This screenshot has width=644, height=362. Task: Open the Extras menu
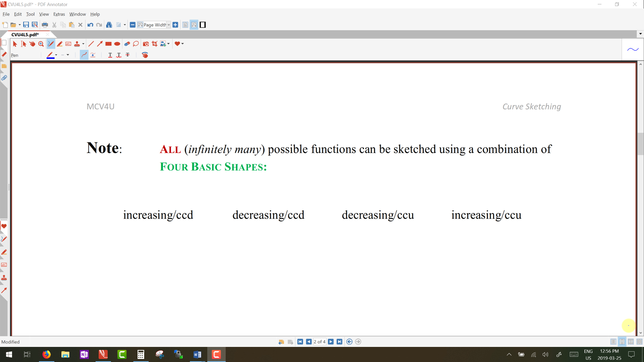(59, 14)
